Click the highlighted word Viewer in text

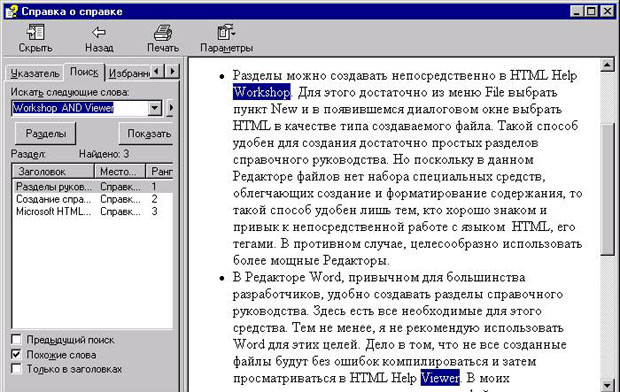pyautogui.click(x=440, y=378)
